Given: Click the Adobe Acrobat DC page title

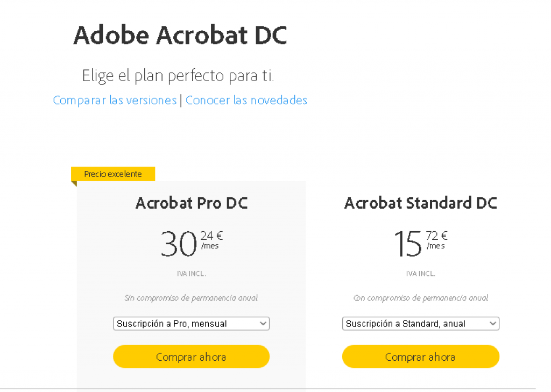Looking at the screenshot, I should point(180,35).
